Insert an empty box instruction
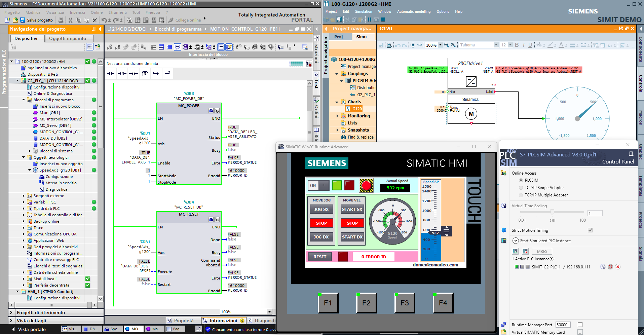 tap(145, 73)
